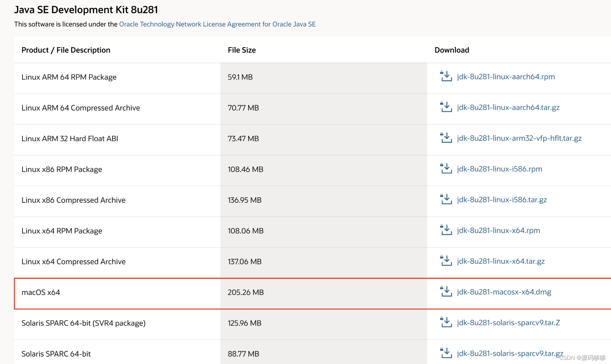
Task: Click download icon for jdk-8u281-linux-x64.tar.gz
Action: point(446,261)
